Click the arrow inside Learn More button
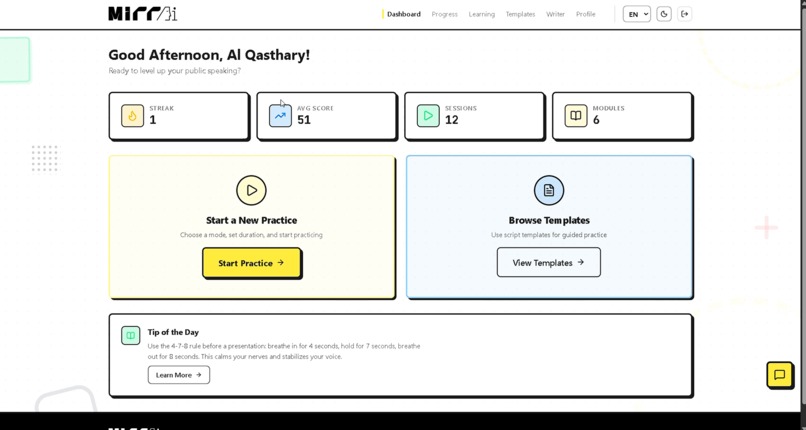The width and height of the screenshot is (806, 430). click(198, 375)
